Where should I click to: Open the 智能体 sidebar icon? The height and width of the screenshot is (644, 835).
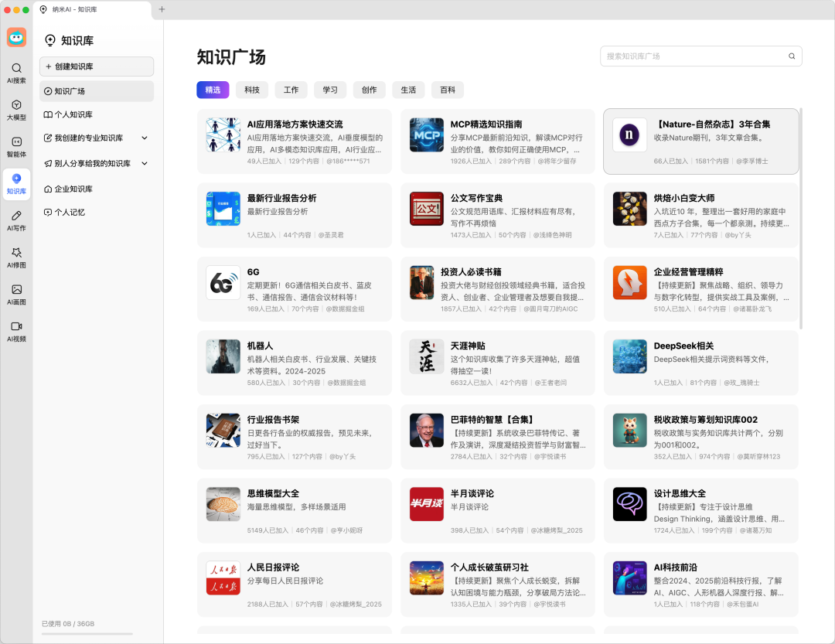point(16,147)
